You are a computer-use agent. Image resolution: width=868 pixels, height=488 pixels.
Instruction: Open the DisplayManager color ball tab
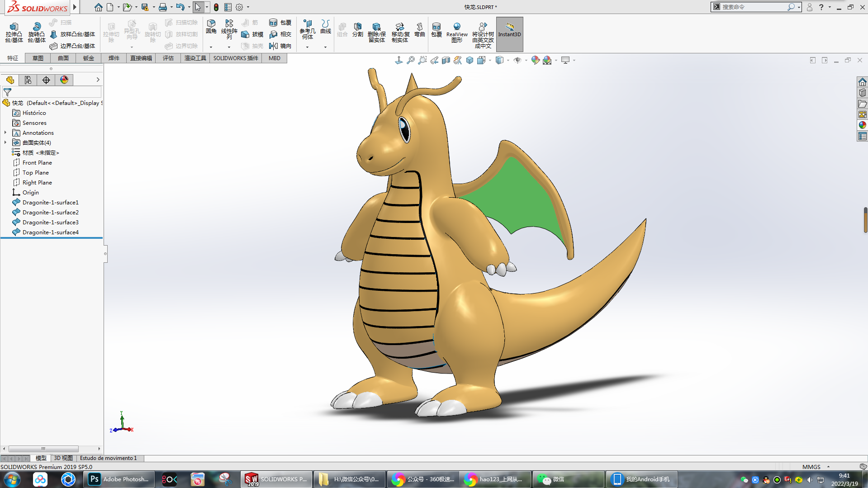coord(64,80)
